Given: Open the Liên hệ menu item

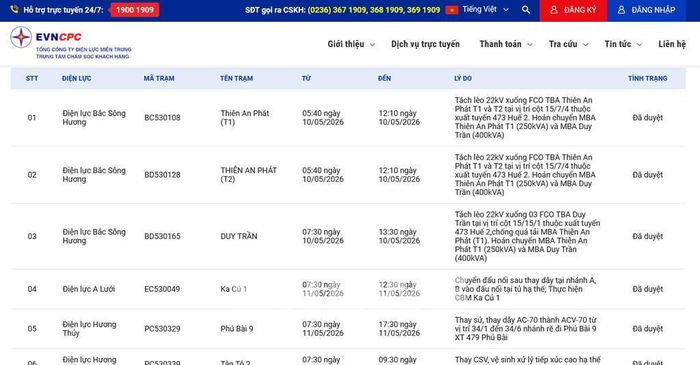Looking at the screenshot, I should (672, 44).
